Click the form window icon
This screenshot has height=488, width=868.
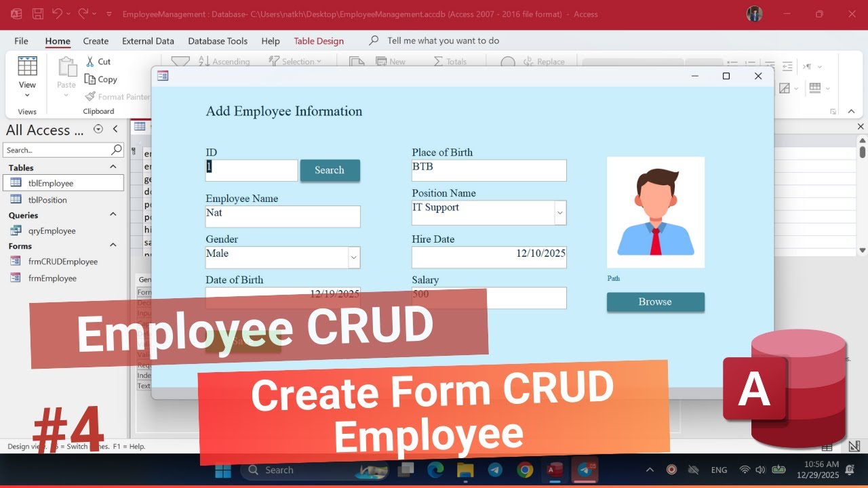[163, 76]
